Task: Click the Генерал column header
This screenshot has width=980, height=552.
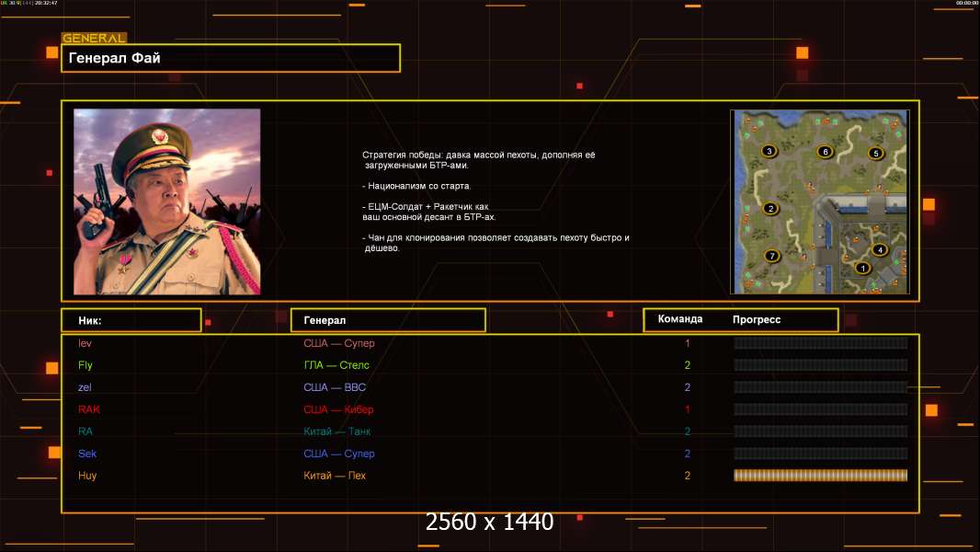Action: [x=388, y=320]
